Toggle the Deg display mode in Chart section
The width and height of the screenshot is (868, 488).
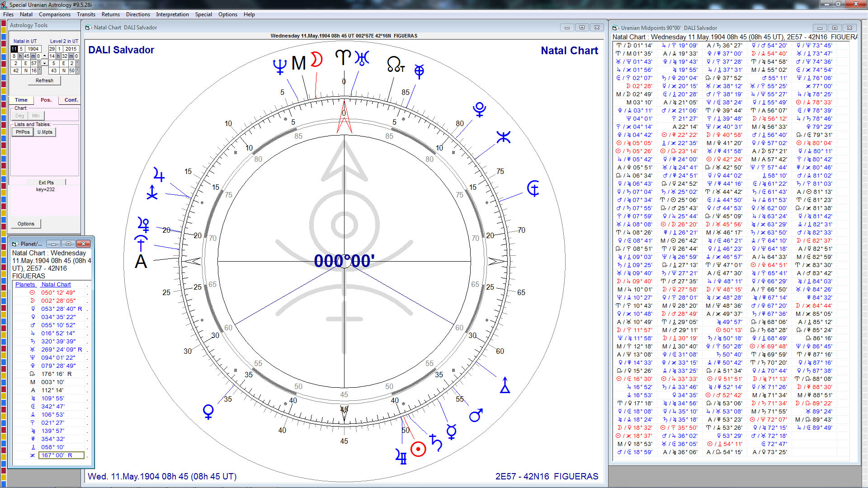pos(19,116)
